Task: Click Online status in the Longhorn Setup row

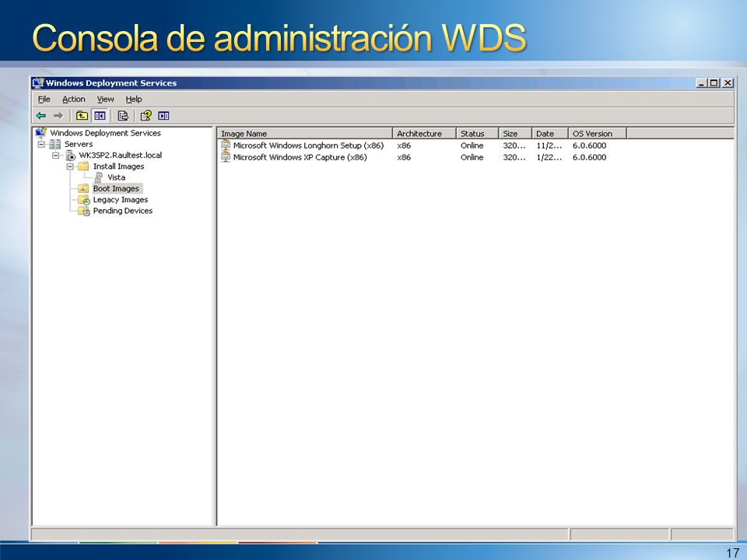Action: pyautogui.click(x=472, y=145)
